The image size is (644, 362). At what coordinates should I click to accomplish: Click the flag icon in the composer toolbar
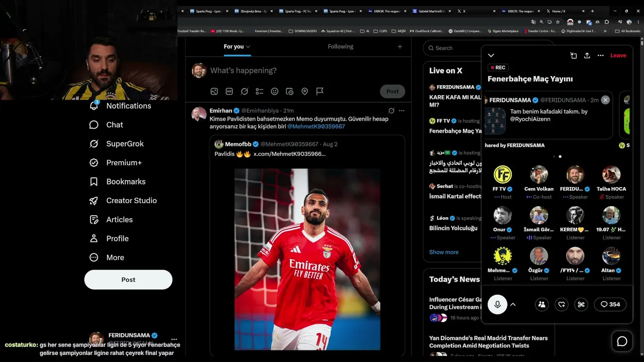click(320, 92)
